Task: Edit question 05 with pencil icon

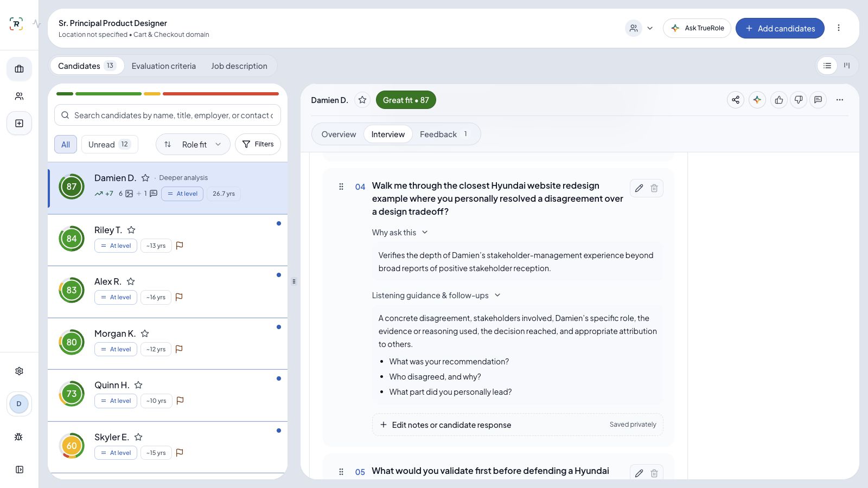Action: [639, 473]
